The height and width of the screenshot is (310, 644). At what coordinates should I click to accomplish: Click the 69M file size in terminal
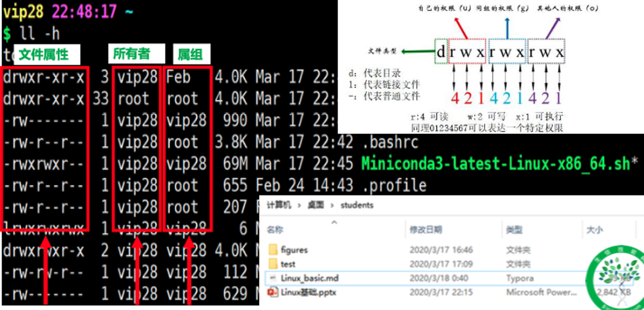pyautogui.click(x=235, y=164)
